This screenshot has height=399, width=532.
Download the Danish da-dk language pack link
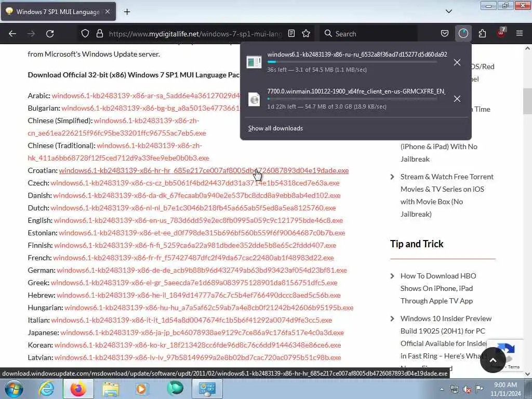(197, 196)
